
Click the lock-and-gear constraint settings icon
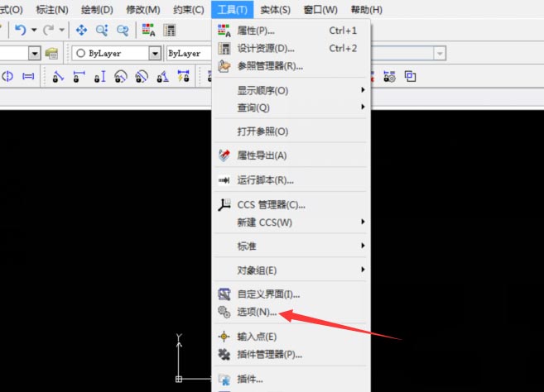[x=389, y=76]
